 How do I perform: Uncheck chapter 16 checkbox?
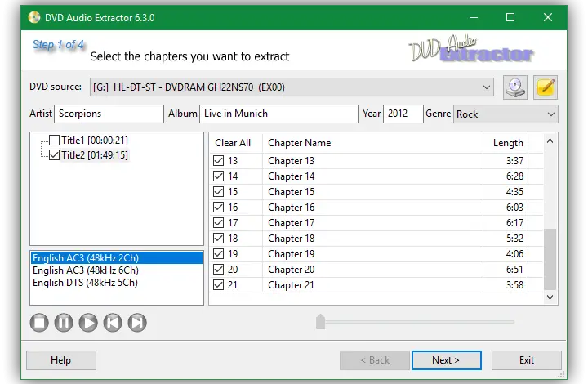click(x=218, y=207)
